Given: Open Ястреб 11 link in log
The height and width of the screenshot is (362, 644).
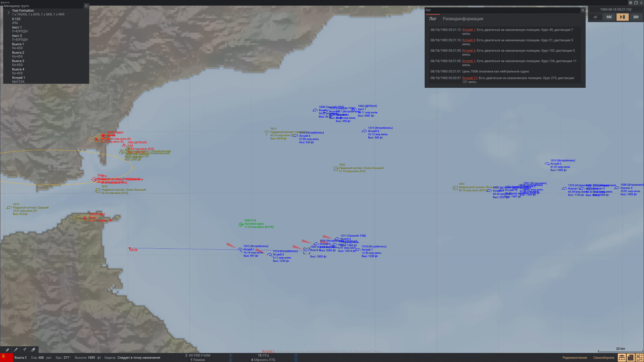Looking at the screenshot, I should click(469, 78).
